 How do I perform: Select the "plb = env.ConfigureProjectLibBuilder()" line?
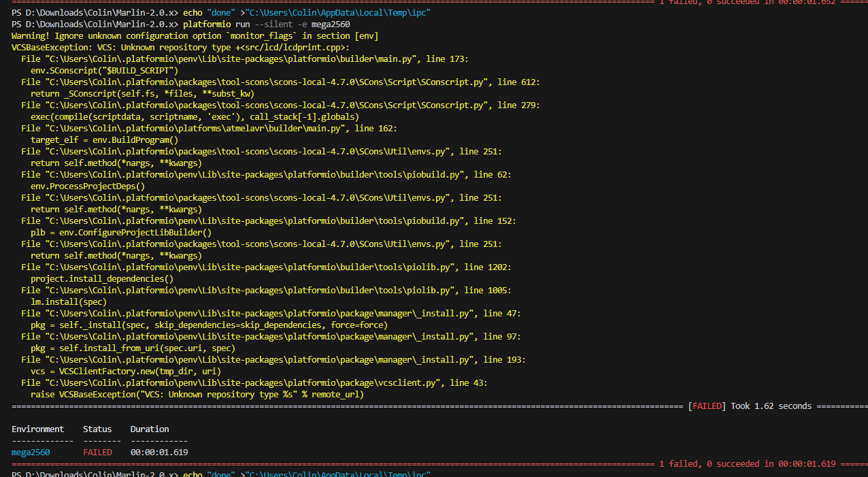point(121,232)
